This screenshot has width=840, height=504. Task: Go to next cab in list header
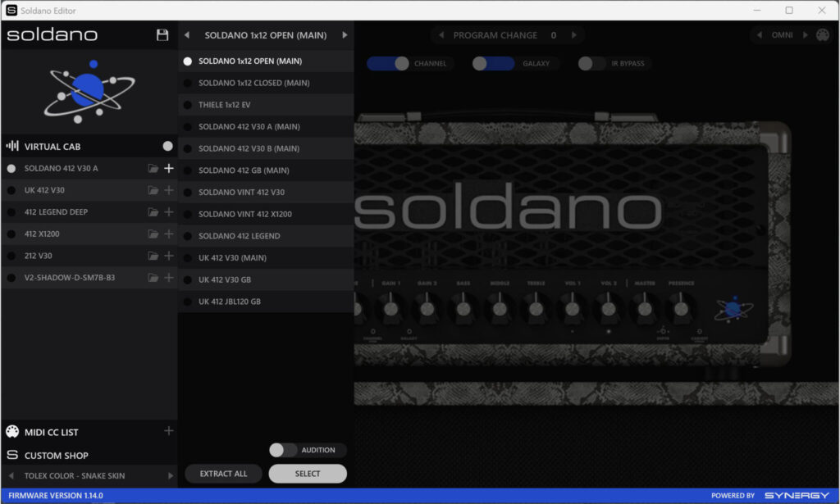click(345, 34)
